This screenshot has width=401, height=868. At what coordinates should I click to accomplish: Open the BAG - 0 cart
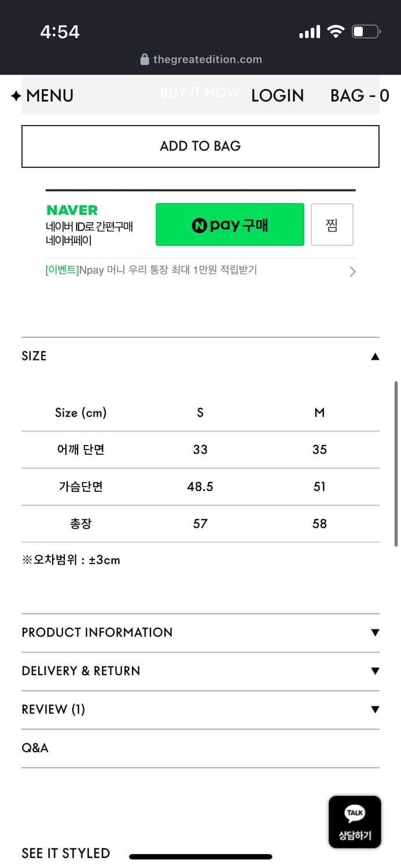[x=359, y=95]
